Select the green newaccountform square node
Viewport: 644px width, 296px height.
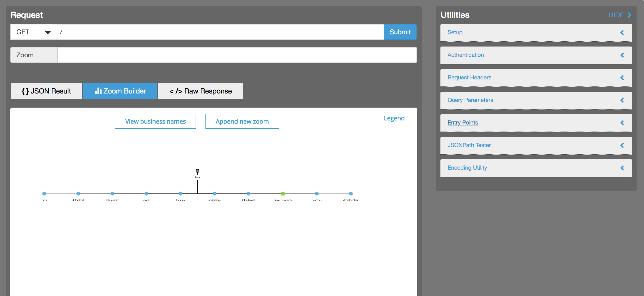[283, 194]
